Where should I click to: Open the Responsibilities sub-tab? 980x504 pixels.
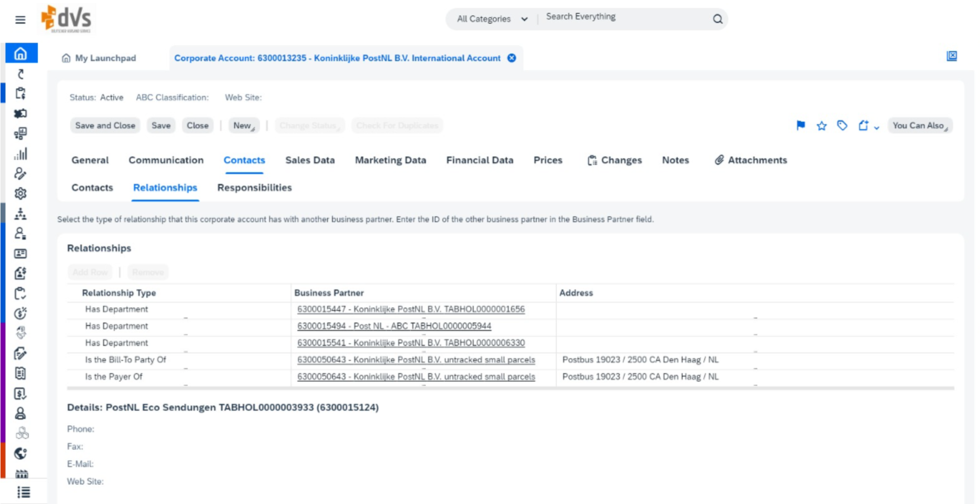click(x=255, y=188)
